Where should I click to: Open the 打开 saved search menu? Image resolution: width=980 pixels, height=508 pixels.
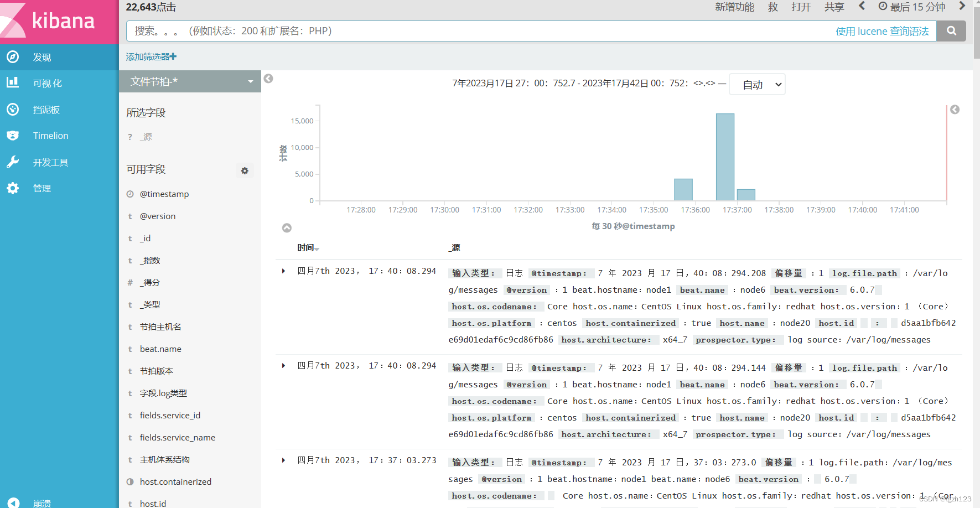tap(801, 7)
